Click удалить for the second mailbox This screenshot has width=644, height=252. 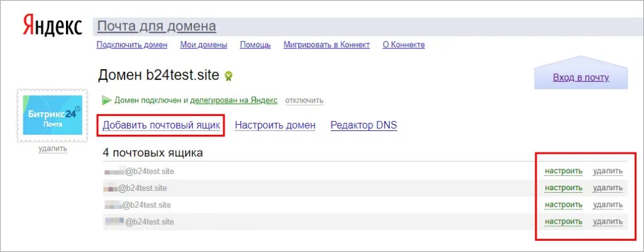608,188
